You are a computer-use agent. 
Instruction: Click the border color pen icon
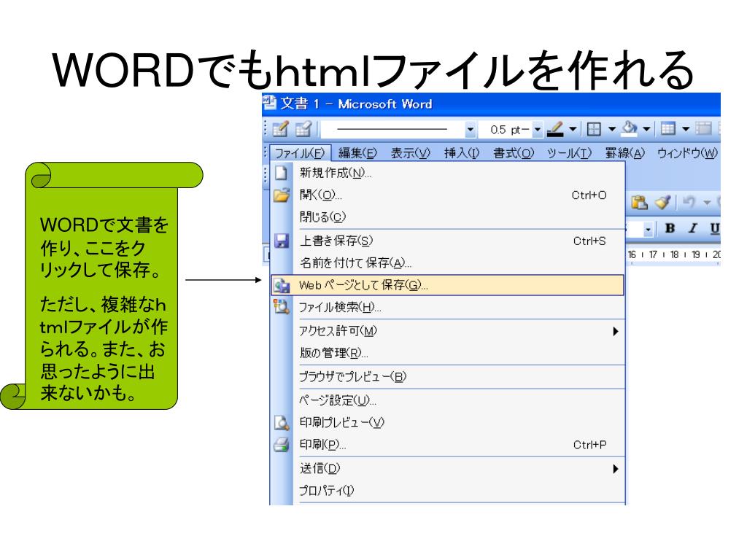555,129
